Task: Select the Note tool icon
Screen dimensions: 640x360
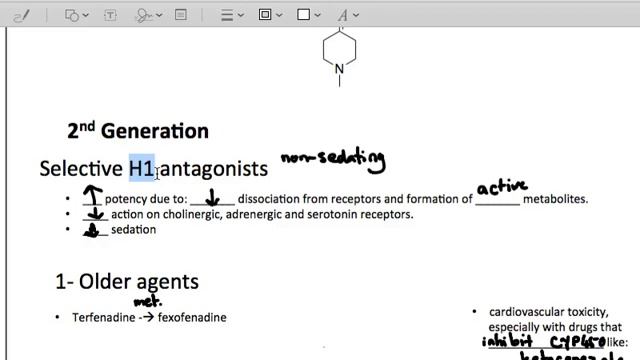Action: [x=181, y=15]
